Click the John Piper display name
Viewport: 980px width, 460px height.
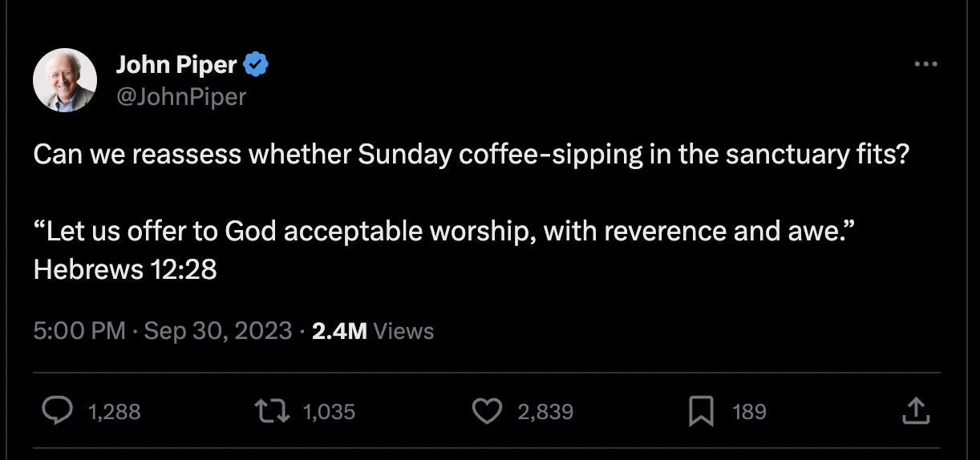pyautogui.click(x=176, y=64)
